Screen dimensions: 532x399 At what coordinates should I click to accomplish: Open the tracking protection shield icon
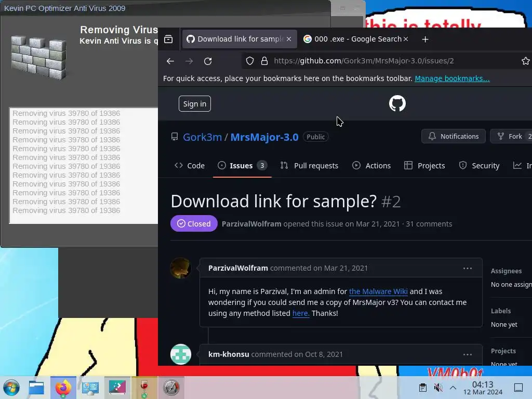(x=250, y=61)
